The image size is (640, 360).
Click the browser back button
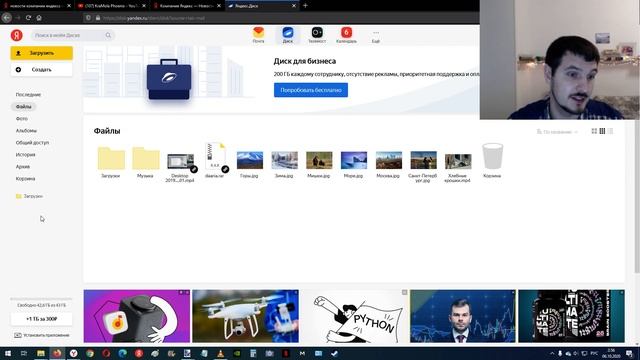click(x=7, y=18)
